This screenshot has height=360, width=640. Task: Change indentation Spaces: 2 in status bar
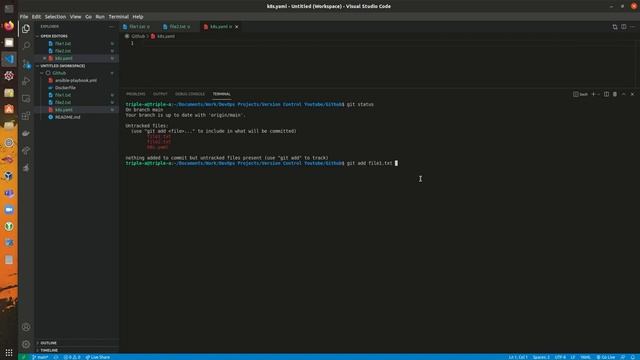coord(541,357)
